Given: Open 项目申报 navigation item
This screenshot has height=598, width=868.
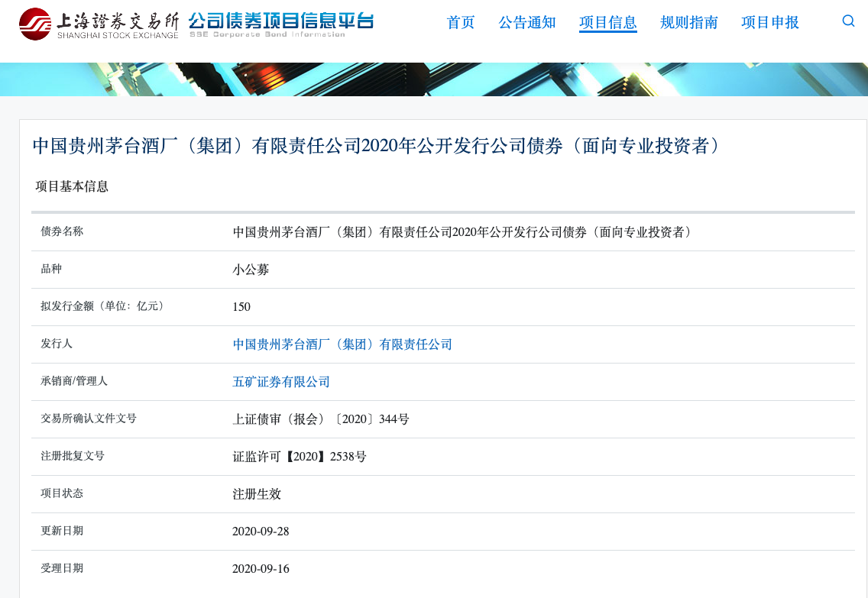Looking at the screenshot, I should pyautogui.click(x=770, y=23).
